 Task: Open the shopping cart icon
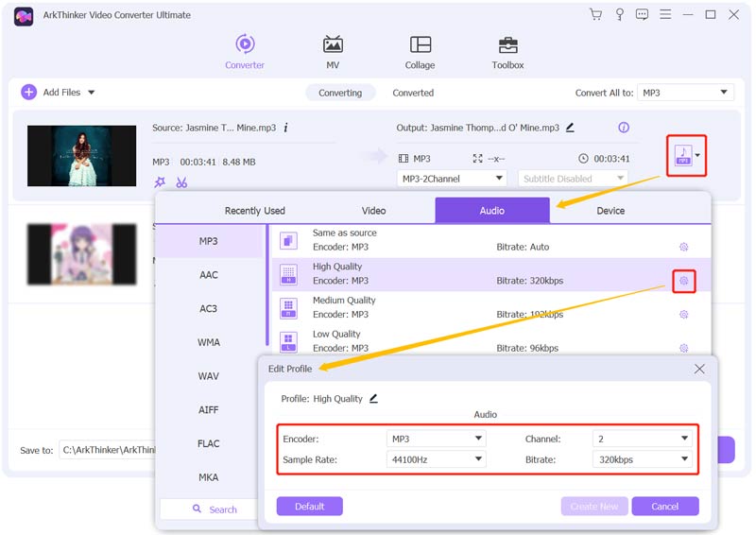pos(596,14)
